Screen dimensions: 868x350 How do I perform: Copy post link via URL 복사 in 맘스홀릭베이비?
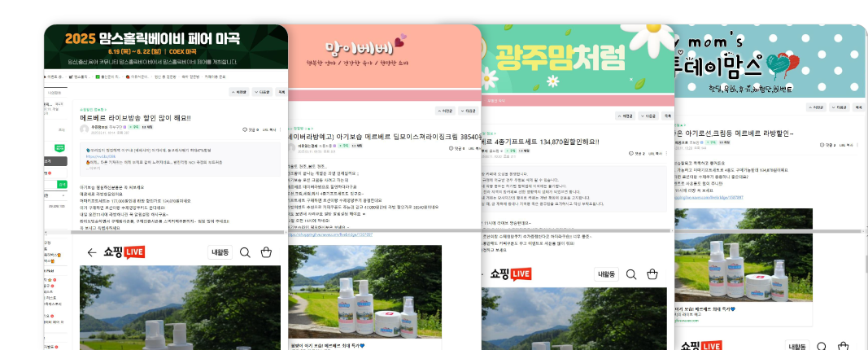click(x=268, y=129)
